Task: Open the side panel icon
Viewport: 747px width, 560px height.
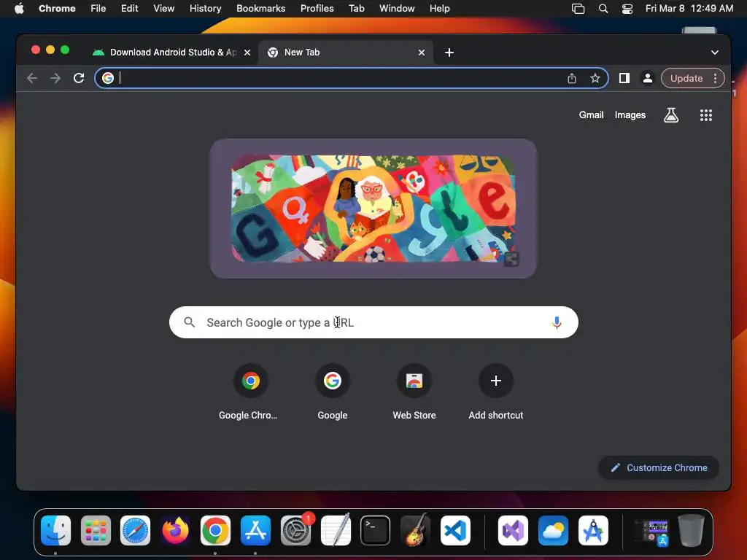Action: (624, 78)
